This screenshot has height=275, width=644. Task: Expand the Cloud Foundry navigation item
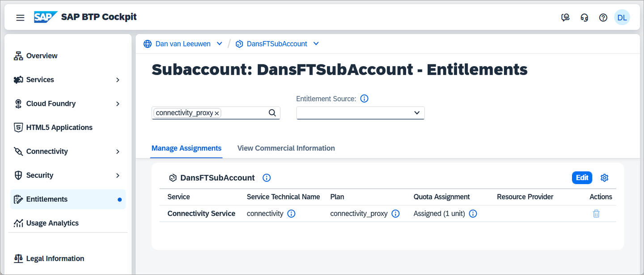pos(118,103)
